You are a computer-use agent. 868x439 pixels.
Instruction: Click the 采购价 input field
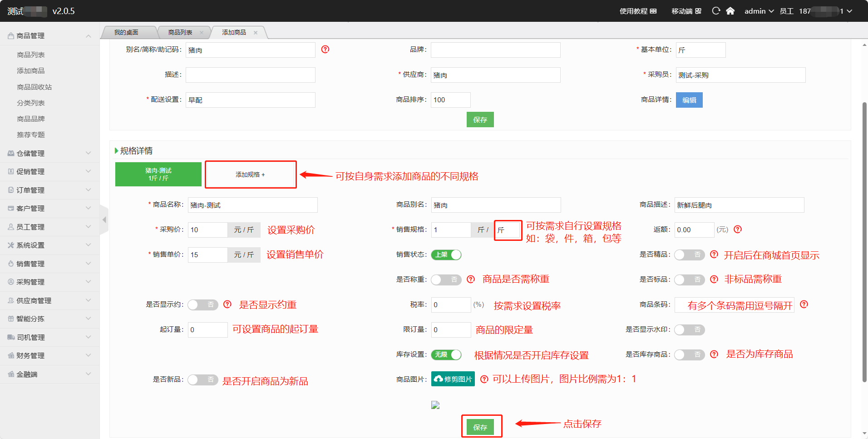pos(207,230)
